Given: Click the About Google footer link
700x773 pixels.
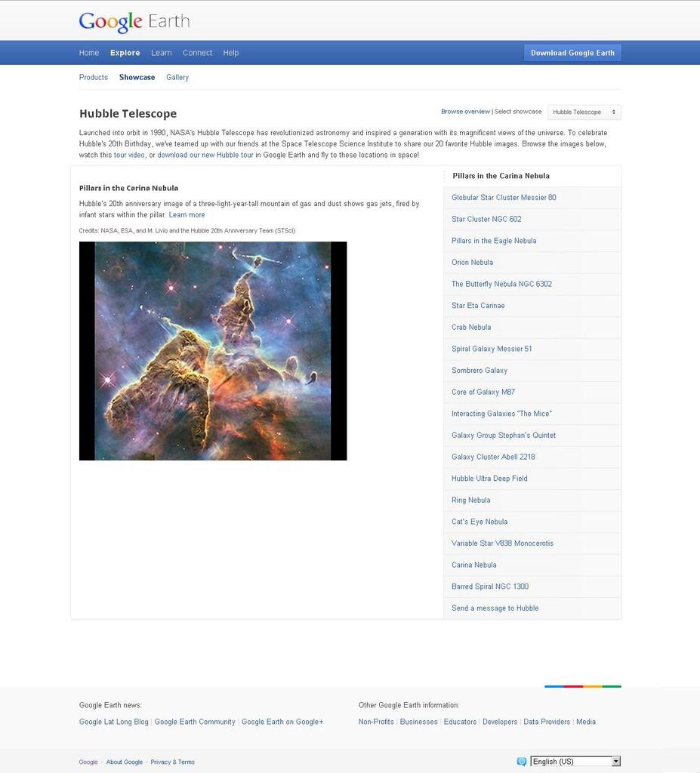Looking at the screenshot, I should [x=125, y=762].
